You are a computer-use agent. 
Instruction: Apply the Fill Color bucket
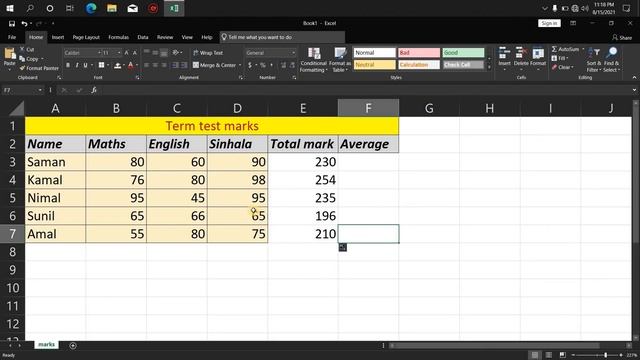click(118, 65)
